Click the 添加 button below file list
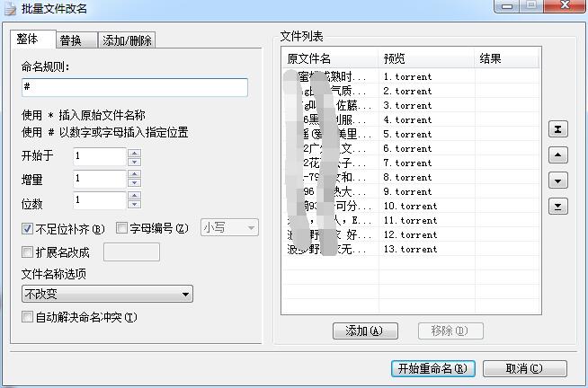The image size is (588, 388). [x=364, y=331]
